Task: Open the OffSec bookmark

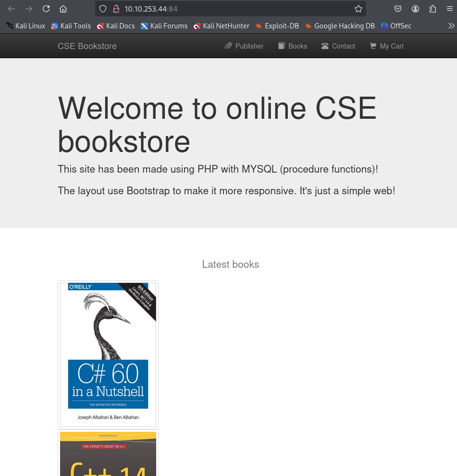Action: (396, 26)
